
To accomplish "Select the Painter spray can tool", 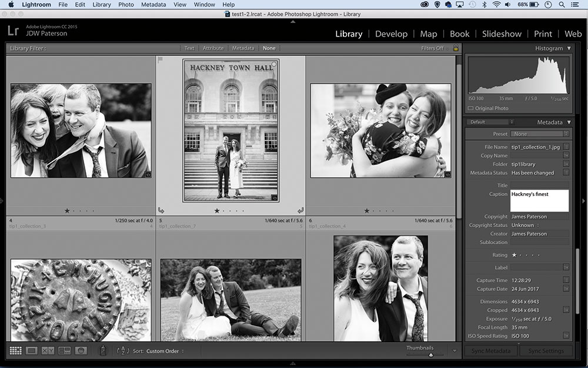I will click(103, 350).
